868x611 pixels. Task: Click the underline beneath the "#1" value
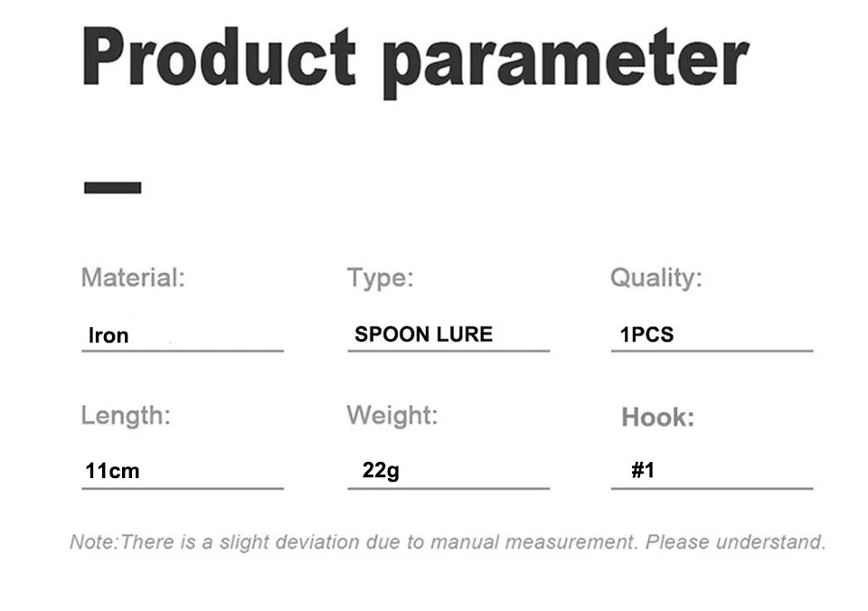[x=712, y=489]
